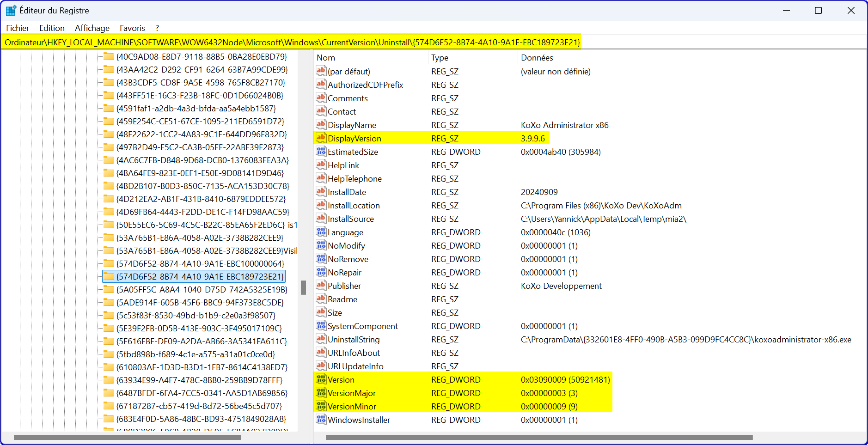The width and height of the screenshot is (868, 445).
Task: Select the key {50E55EC6-5C69-4C5C-B22C-85EA65F2ED6C}_is1
Action: [x=207, y=225]
